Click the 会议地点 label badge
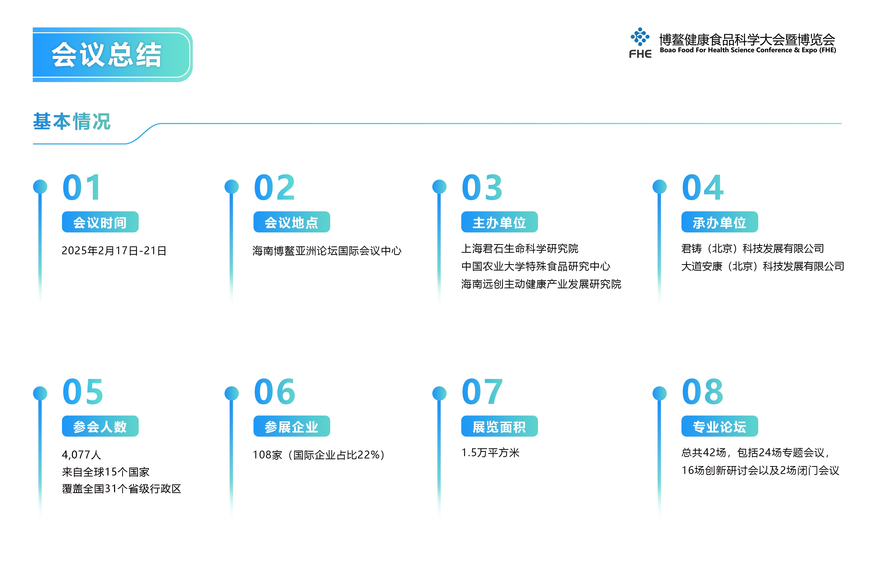 tap(291, 222)
